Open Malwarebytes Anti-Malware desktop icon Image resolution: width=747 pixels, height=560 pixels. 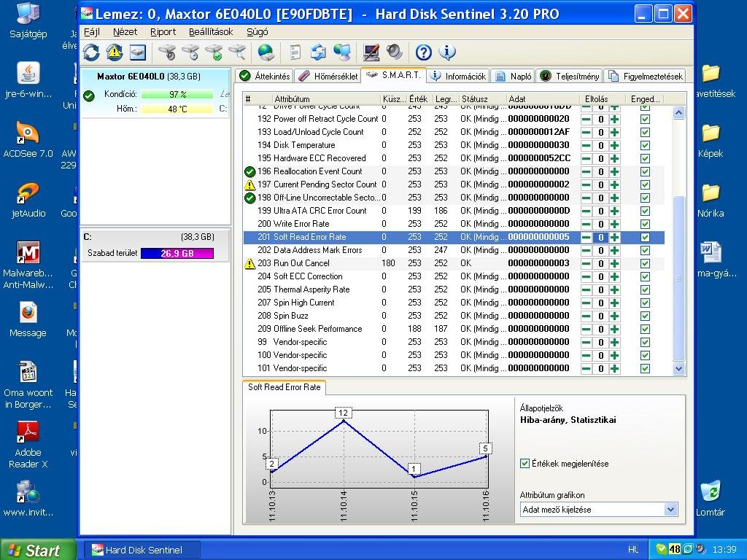coord(28,265)
